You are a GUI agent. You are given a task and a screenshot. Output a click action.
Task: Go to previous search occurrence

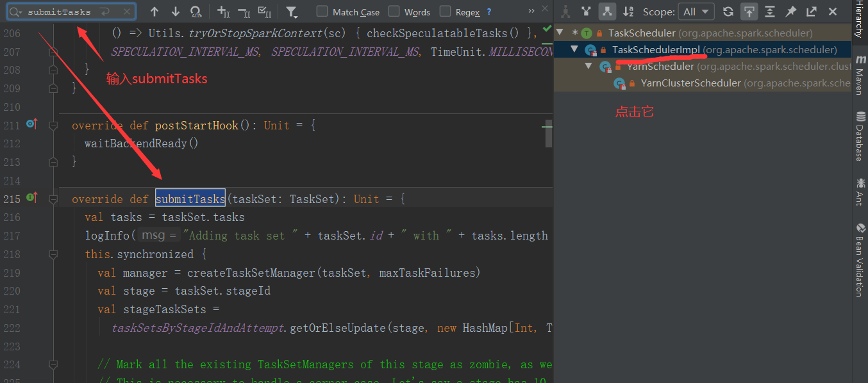(x=154, y=12)
